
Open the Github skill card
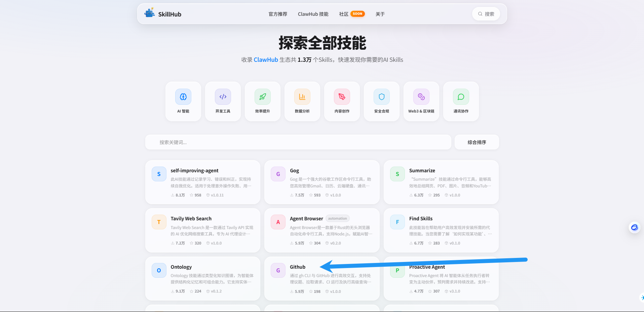tap(322, 279)
